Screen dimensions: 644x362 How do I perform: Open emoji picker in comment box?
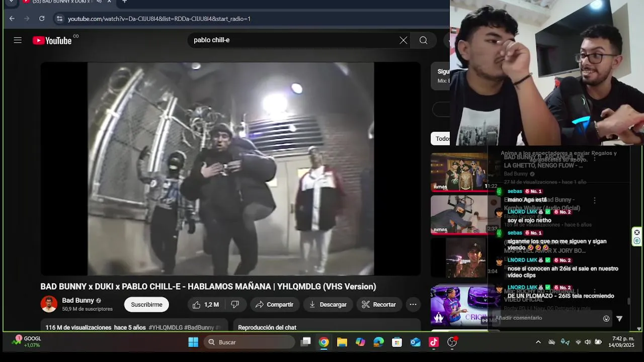[x=606, y=318]
